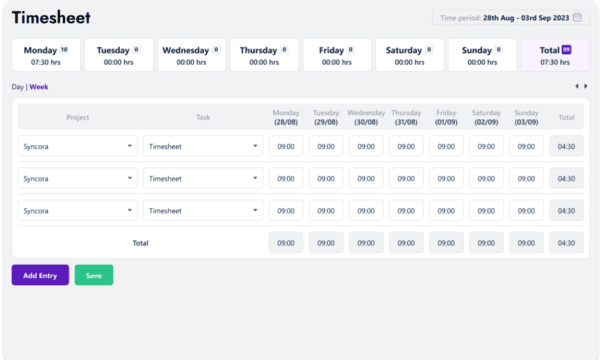
Task: Open the third row's Timesheet task dropdown
Action: click(x=203, y=210)
